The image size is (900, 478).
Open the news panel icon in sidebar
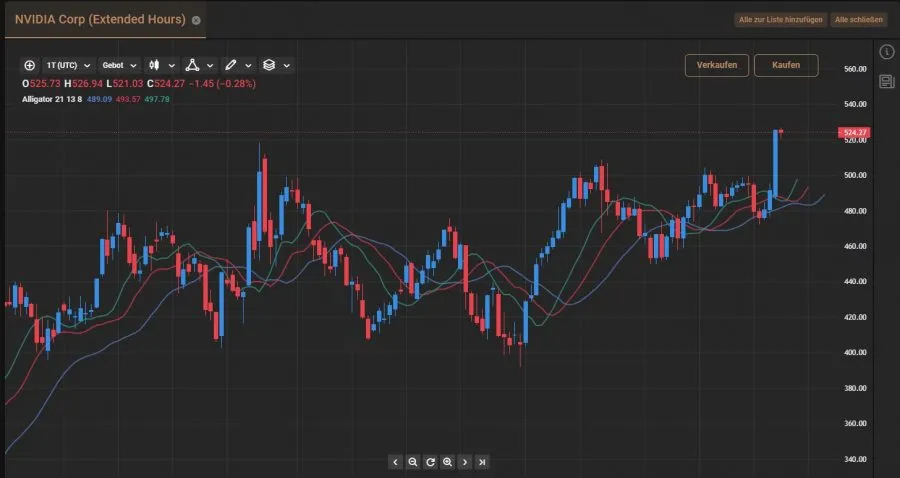point(887,81)
